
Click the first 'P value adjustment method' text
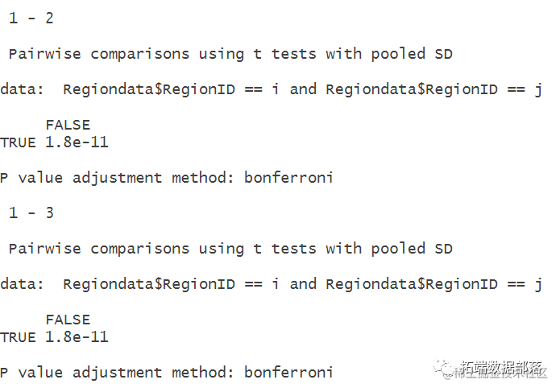point(116,178)
